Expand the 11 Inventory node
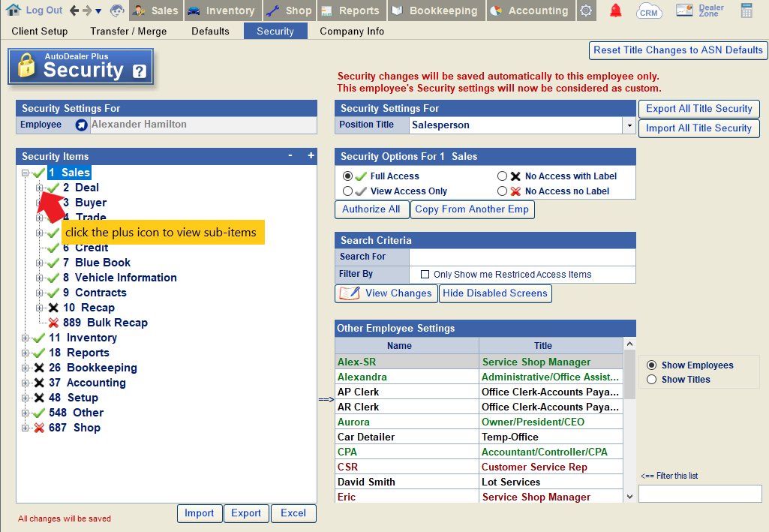Image resolution: width=769 pixels, height=532 pixels. point(25,338)
